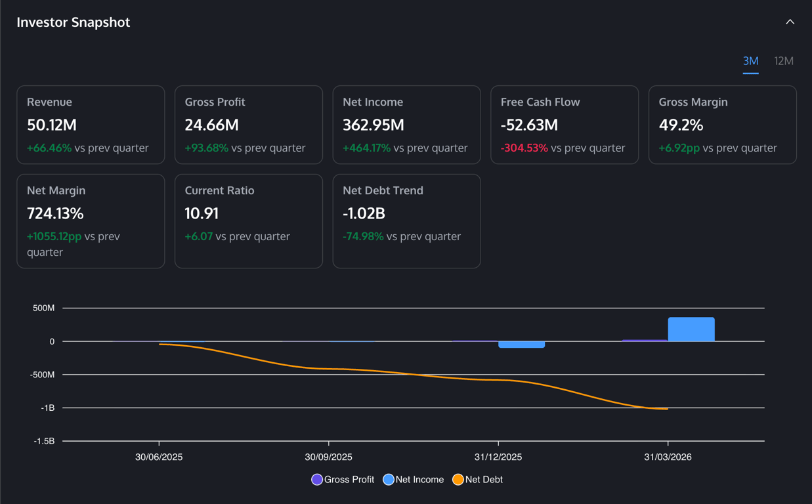Viewport: 812px width, 504px height.
Task: Click the -74.98% net debt change
Action: (x=363, y=236)
